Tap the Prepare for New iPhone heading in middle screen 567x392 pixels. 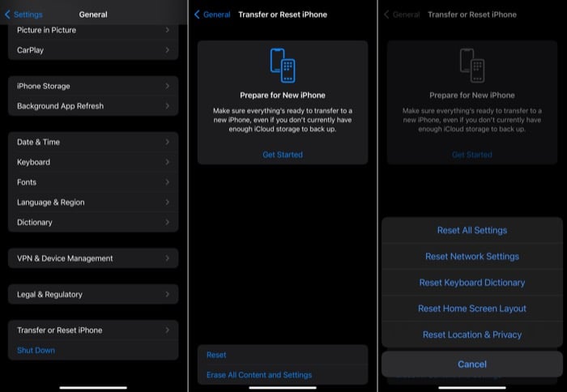283,95
